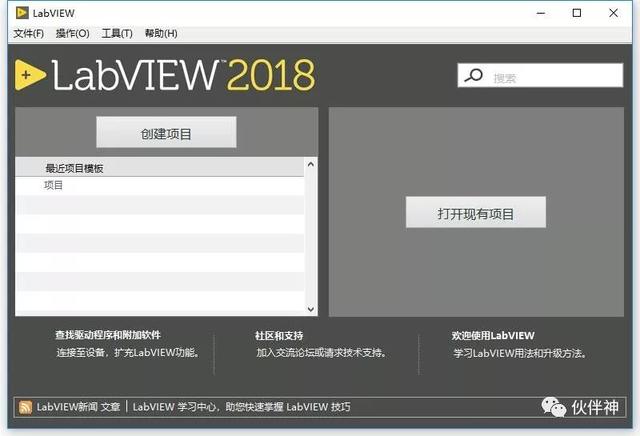This screenshot has width=640, height=436.
Task: Click the 最近项目模板 list header
Action: tap(160, 168)
